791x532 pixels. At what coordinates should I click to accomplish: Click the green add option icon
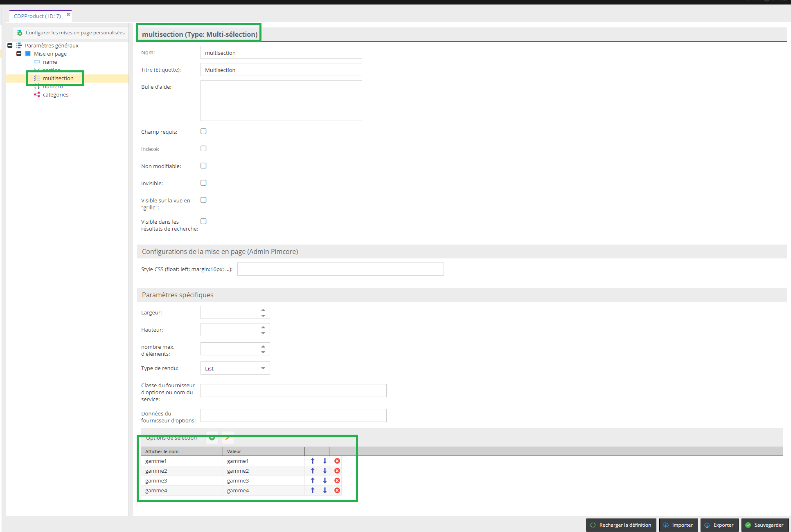pyautogui.click(x=212, y=438)
